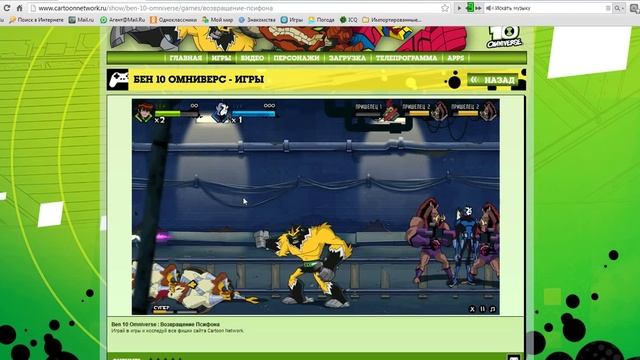The width and height of the screenshot is (640, 360).
Task: Open ВИДЕО in site navigation
Action: click(x=252, y=58)
